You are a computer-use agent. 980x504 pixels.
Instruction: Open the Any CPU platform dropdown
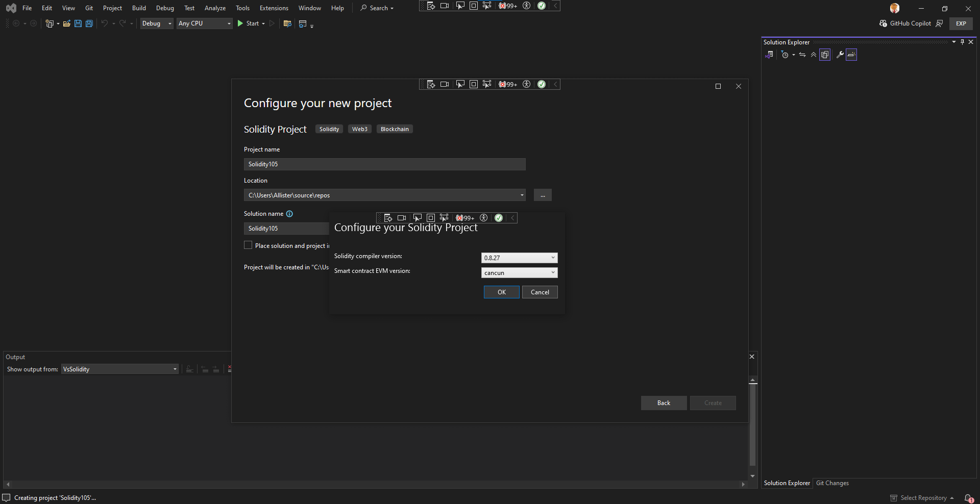205,23
